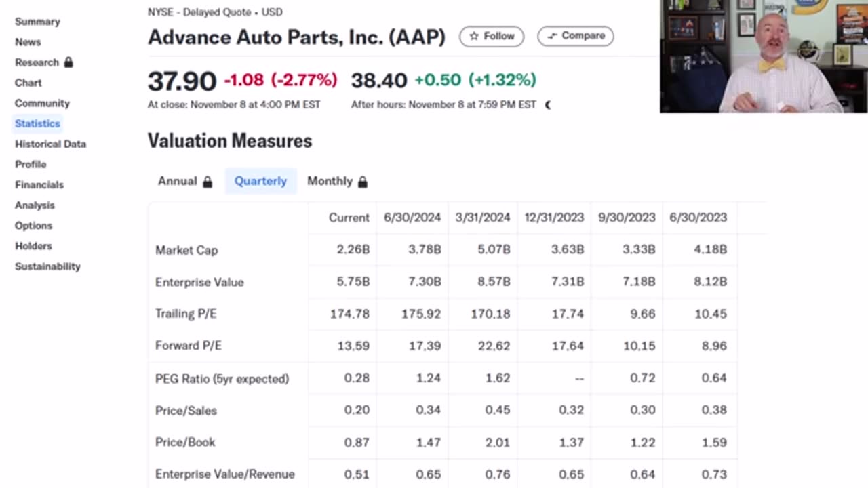Click the 3/31/2024 column header

tap(483, 218)
